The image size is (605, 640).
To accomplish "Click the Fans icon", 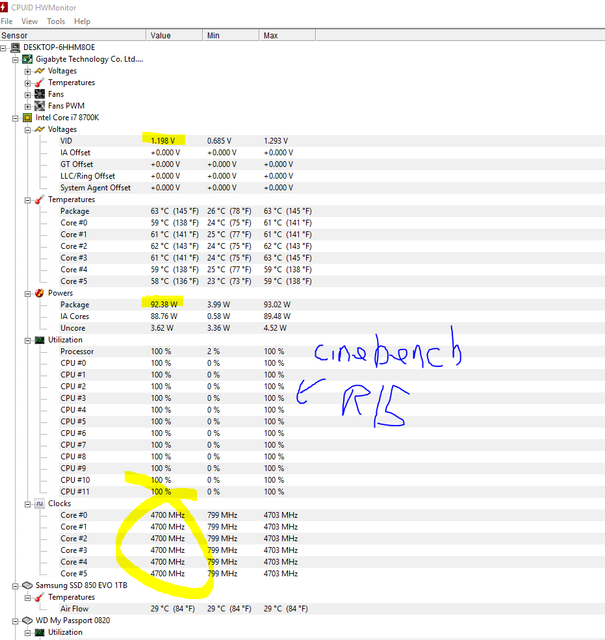I will click(39, 95).
